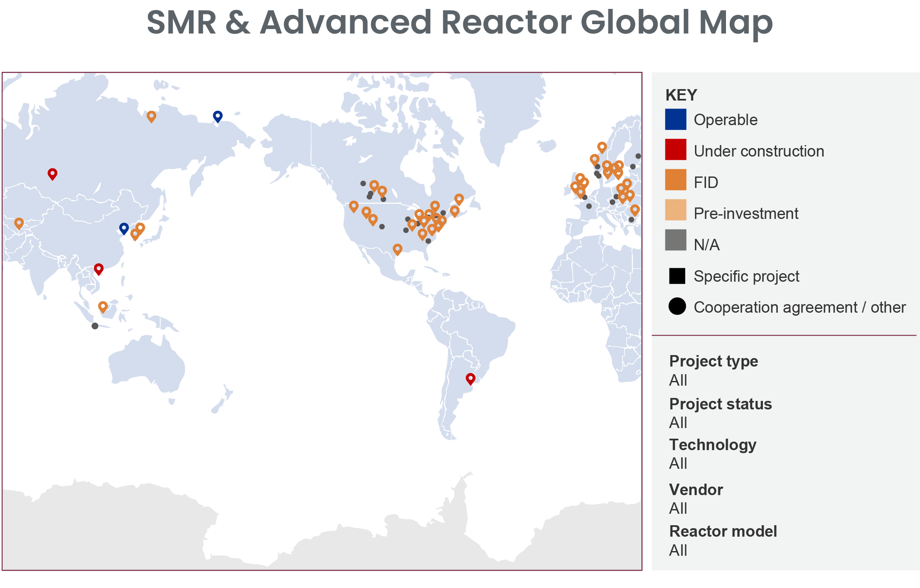The width and height of the screenshot is (920, 588).
Task: Click the red pin in southern China
Action: point(98,269)
